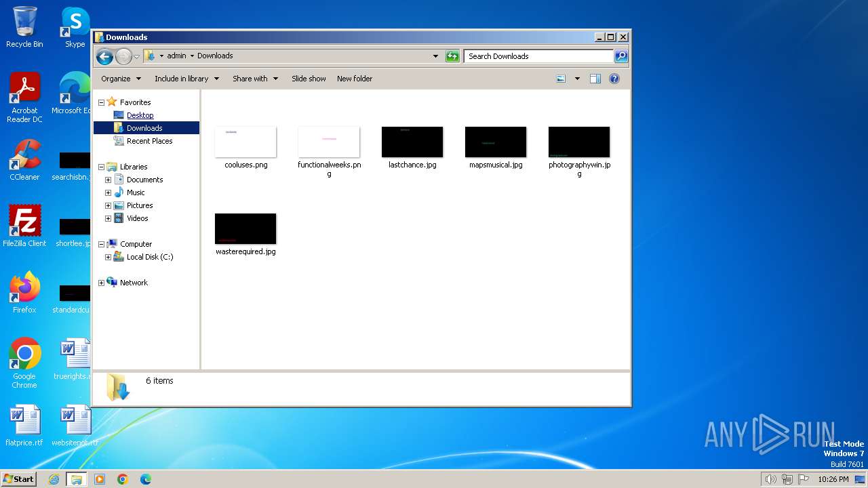Open the Start menu

tap(18, 479)
